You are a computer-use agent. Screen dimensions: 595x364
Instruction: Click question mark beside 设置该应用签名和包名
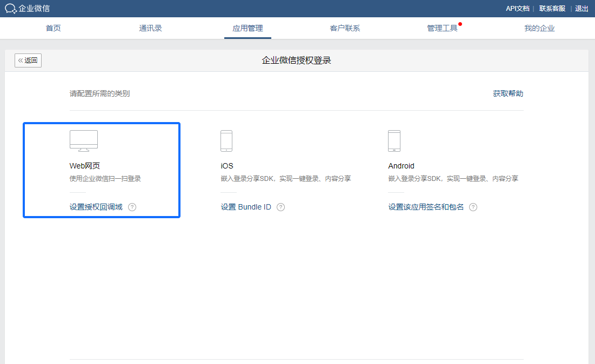pyautogui.click(x=473, y=207)
